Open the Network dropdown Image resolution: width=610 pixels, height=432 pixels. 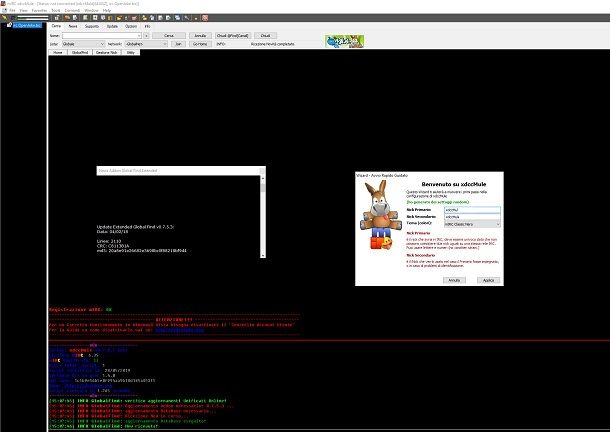tap(146, 44)
